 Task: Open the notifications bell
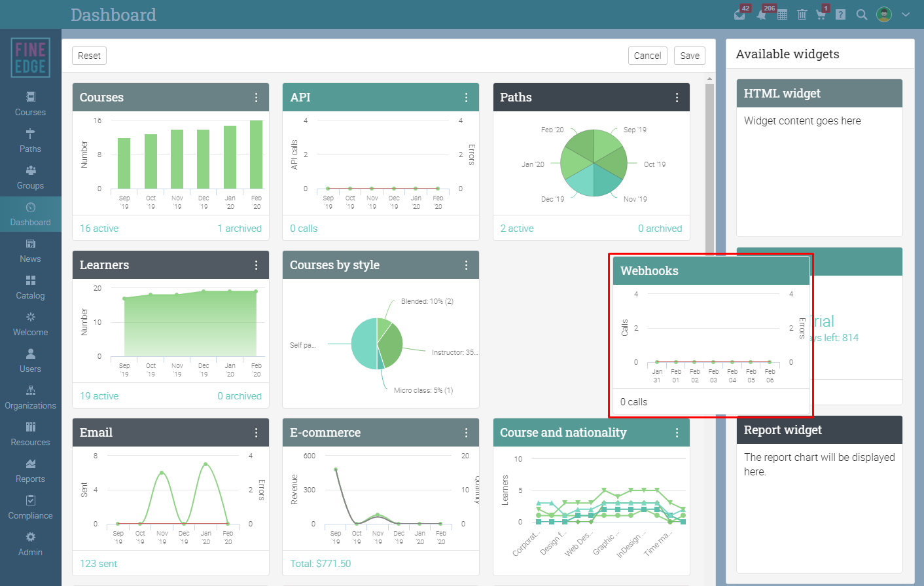pyautogui.click(x=761, y=14)
